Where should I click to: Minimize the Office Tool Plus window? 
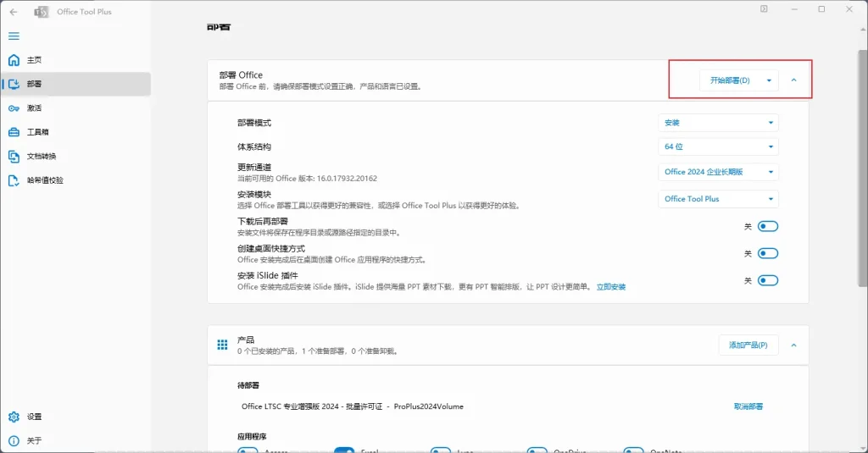pyautogui.click(x=794, y=9)
